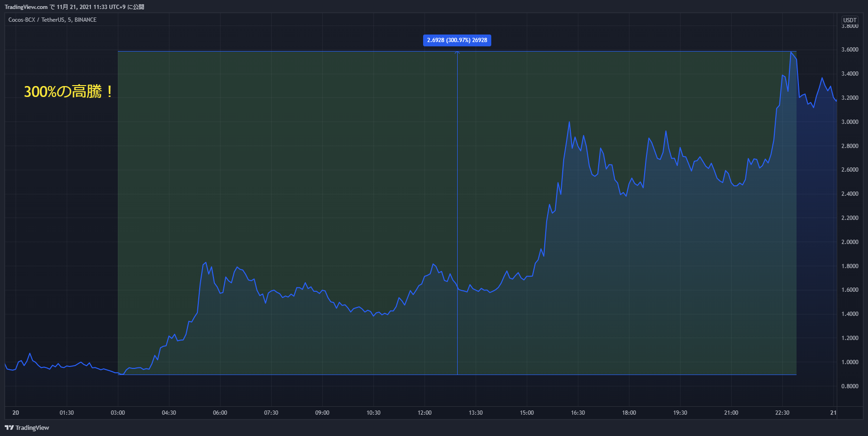
Task: Click the vertical measurement arrow line
Action: (457, 213)
